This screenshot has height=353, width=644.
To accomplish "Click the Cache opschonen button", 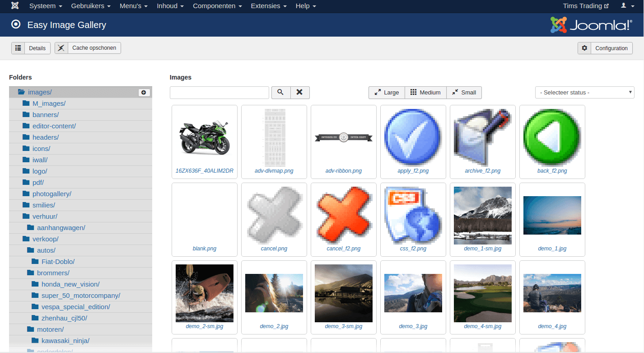I will click(88, 48).
